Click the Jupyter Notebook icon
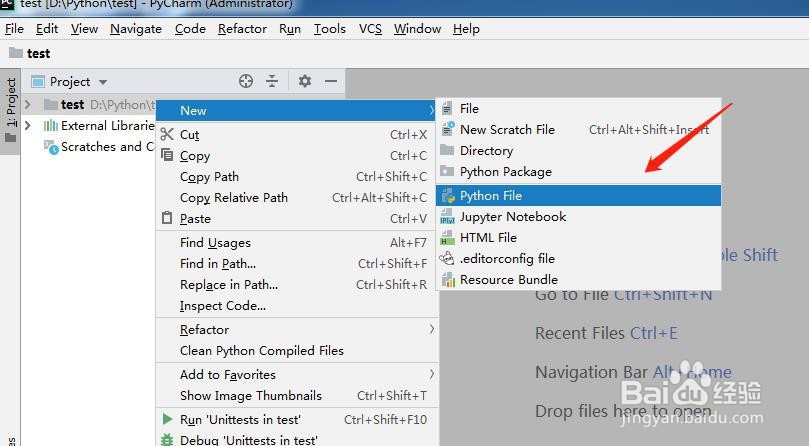 [x=447, y=216]
